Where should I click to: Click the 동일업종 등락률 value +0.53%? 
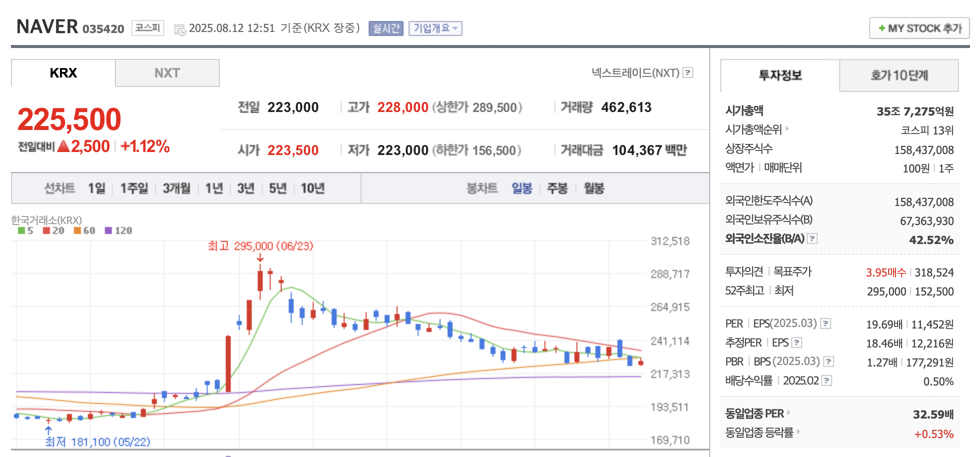click(x=934, y=434)
